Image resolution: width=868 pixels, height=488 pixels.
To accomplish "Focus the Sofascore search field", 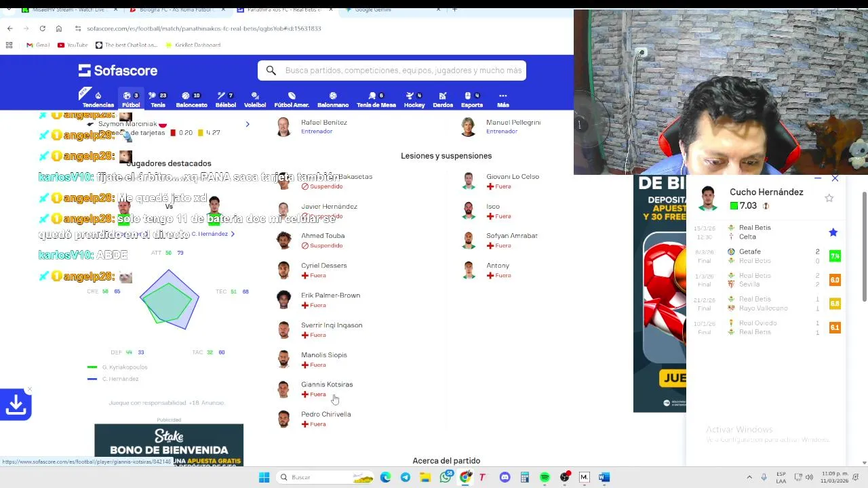I will pos(392,70).
